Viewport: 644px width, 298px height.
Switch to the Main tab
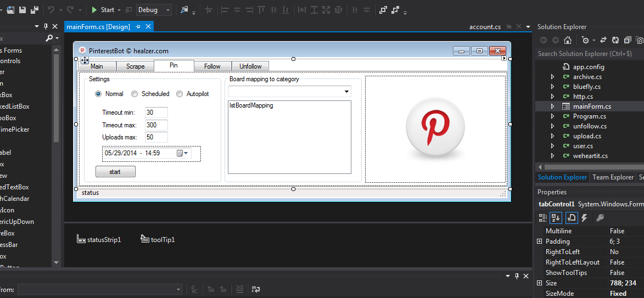coord(97,66)
